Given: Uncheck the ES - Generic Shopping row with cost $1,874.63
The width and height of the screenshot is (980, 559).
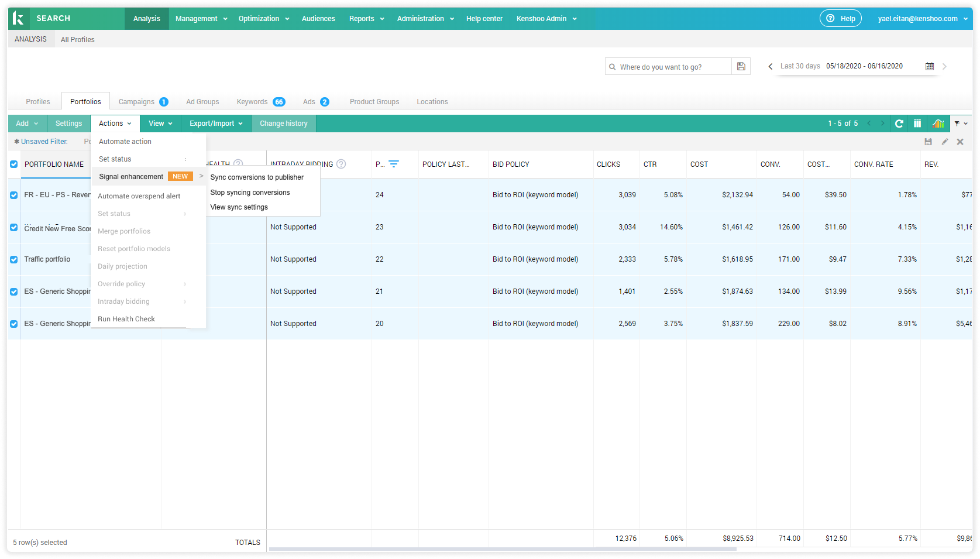Looking at the screenshot, I should click(14, 291).
